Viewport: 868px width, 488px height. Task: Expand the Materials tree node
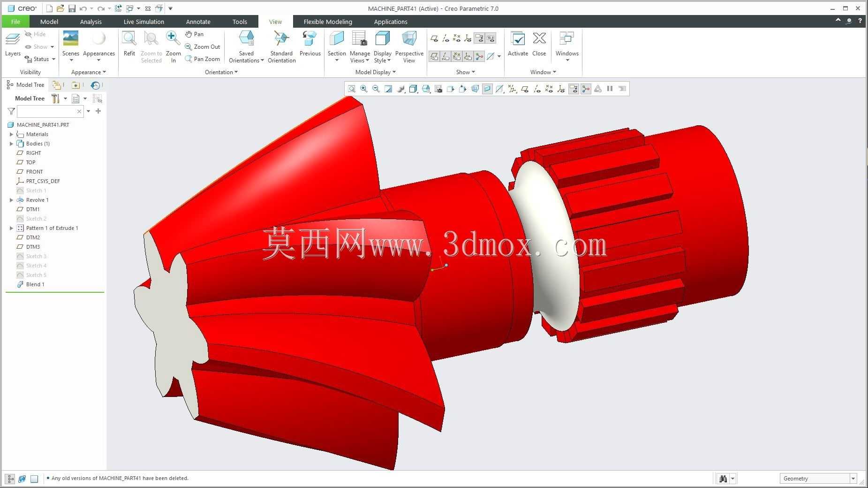tap(11, 134)
